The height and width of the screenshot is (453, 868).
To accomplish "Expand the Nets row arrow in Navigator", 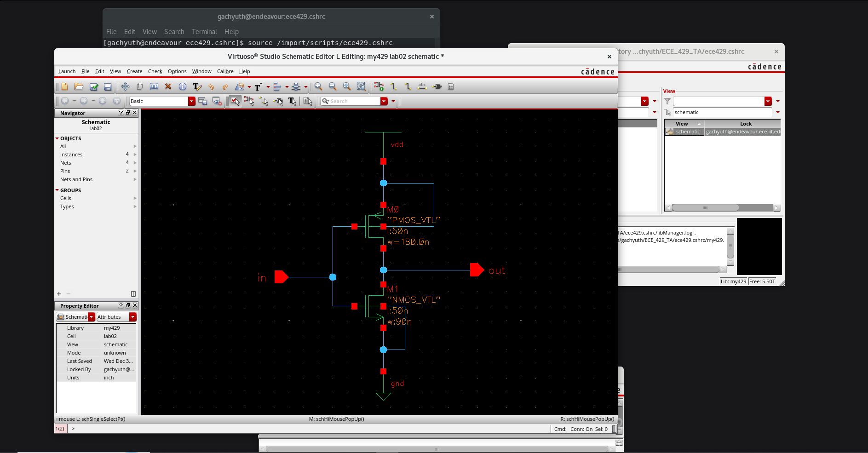I will click(135, 163).
